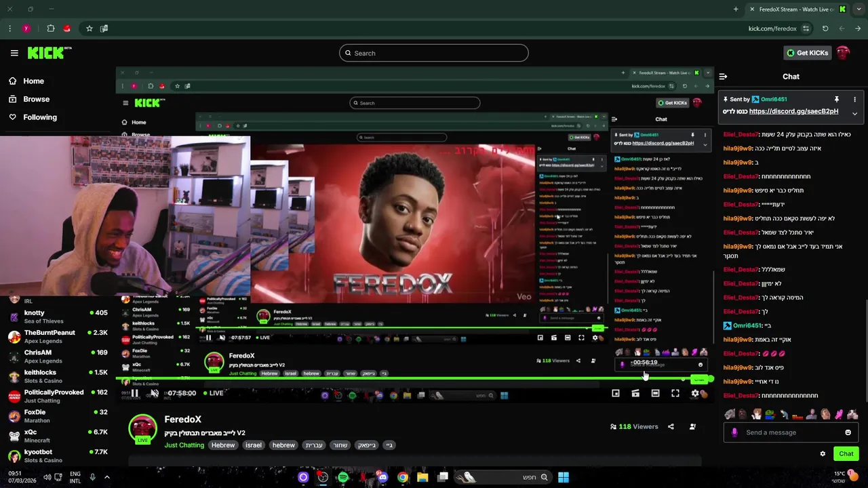Reload the page in browser

click(x=825, y=28)
